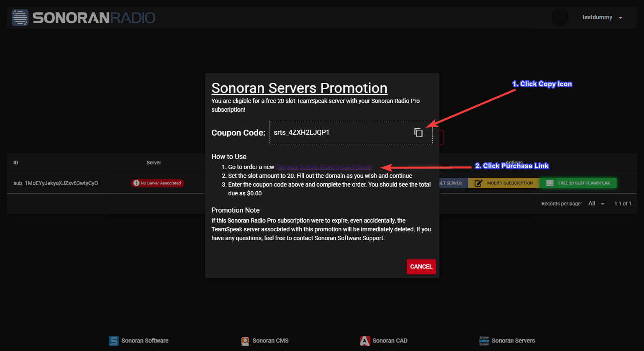Select the alert icon in the No Server badge
Screen dimensions: 644x351
(x=136, y=183)
